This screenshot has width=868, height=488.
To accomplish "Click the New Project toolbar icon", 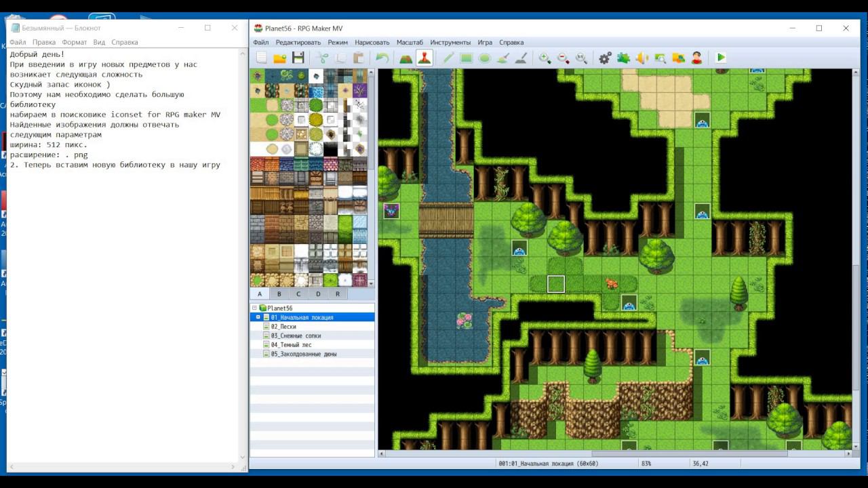I will coord(261,58).
